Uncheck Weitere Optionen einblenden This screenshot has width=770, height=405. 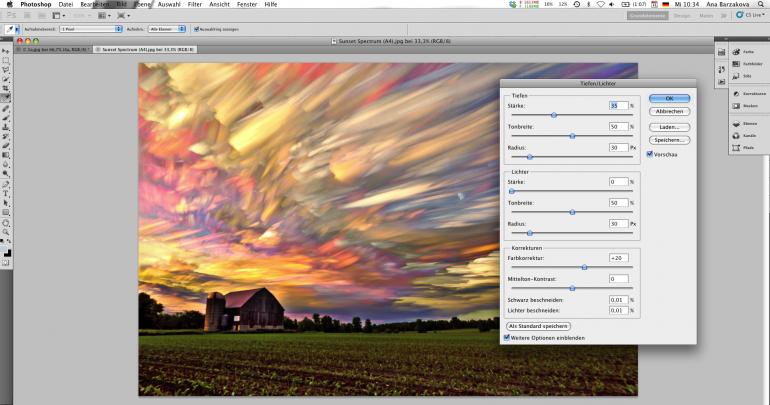click(x=507, y=338)
